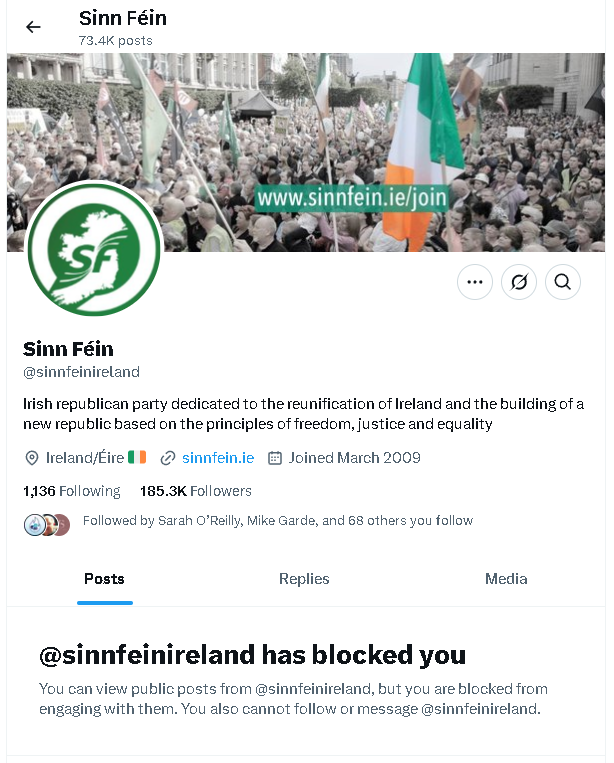
Task: View the 1,136 Following list
Action: (72, 491)
